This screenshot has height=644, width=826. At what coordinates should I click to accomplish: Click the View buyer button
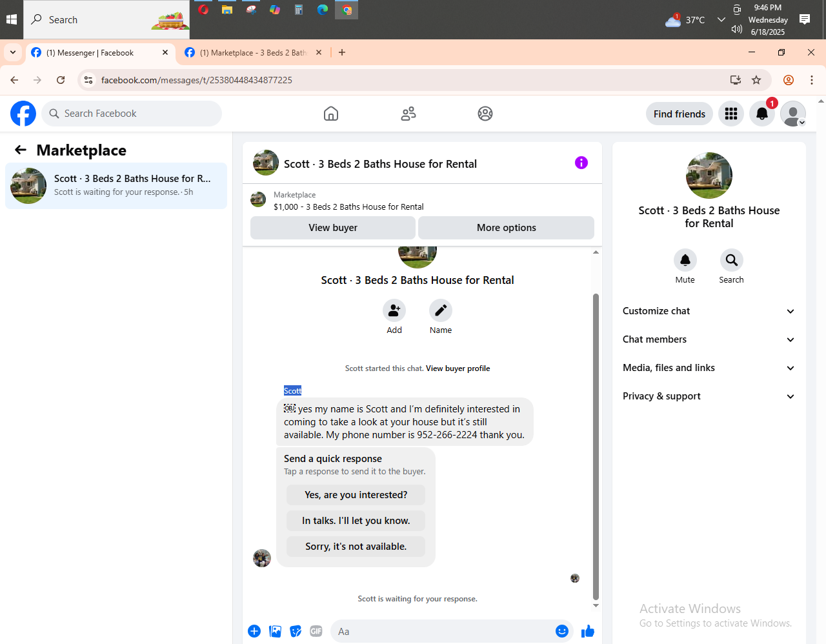[333, 228]
